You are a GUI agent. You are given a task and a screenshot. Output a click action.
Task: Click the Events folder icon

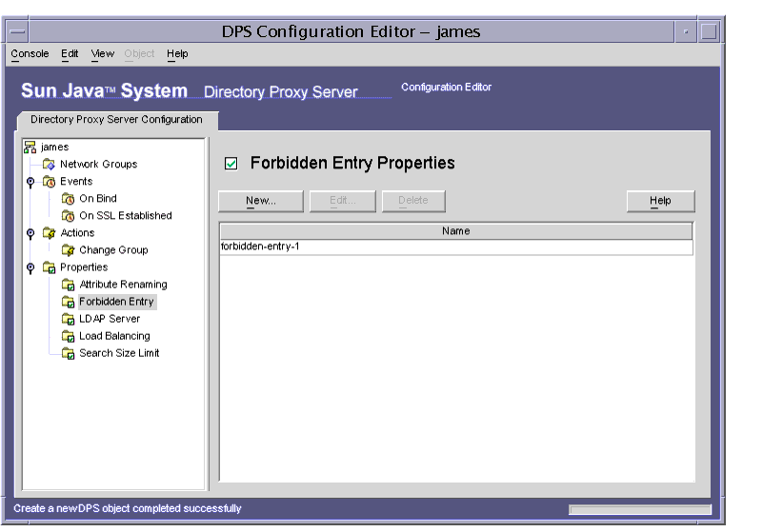pyautogui.click(x=49, y=181)
